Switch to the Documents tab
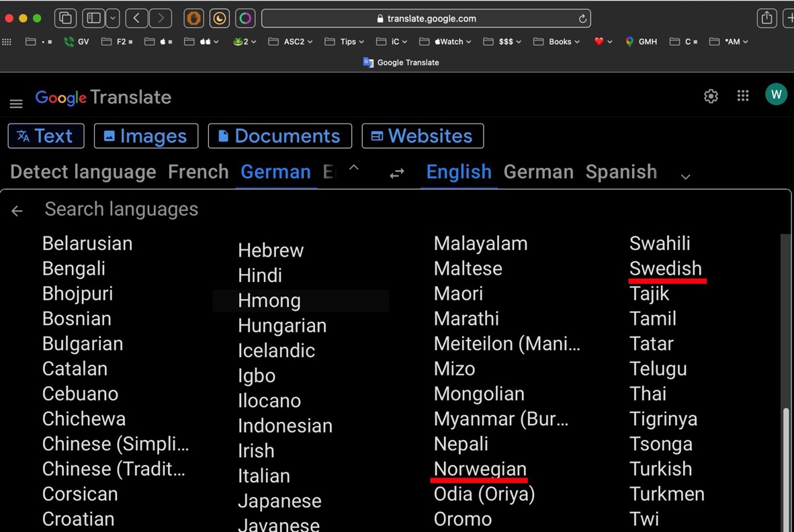794x532 pixels. pos(280,136)
